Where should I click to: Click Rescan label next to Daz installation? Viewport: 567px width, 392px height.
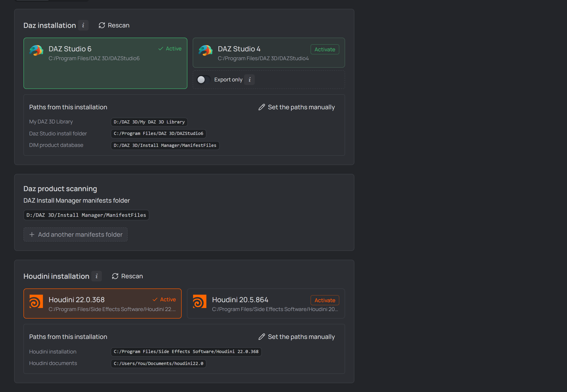click(x=118, y=25)
